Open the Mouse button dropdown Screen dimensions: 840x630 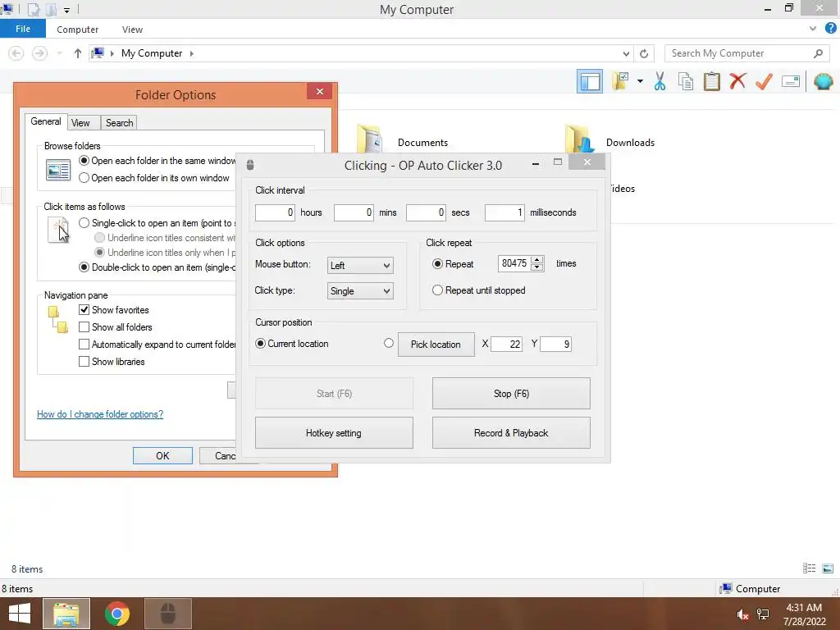pos(360,265)
